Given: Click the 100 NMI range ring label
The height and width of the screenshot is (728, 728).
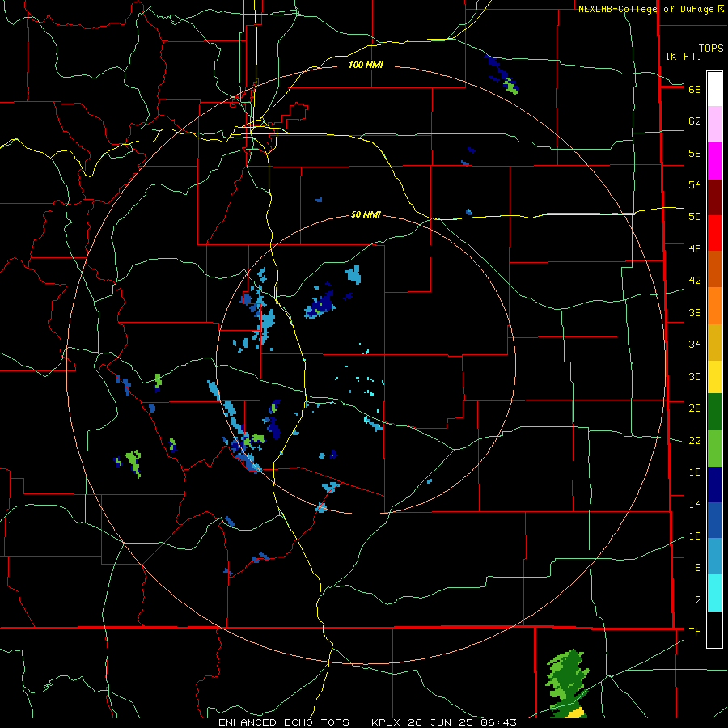Looking at the screenshot, I should [366, 65].
